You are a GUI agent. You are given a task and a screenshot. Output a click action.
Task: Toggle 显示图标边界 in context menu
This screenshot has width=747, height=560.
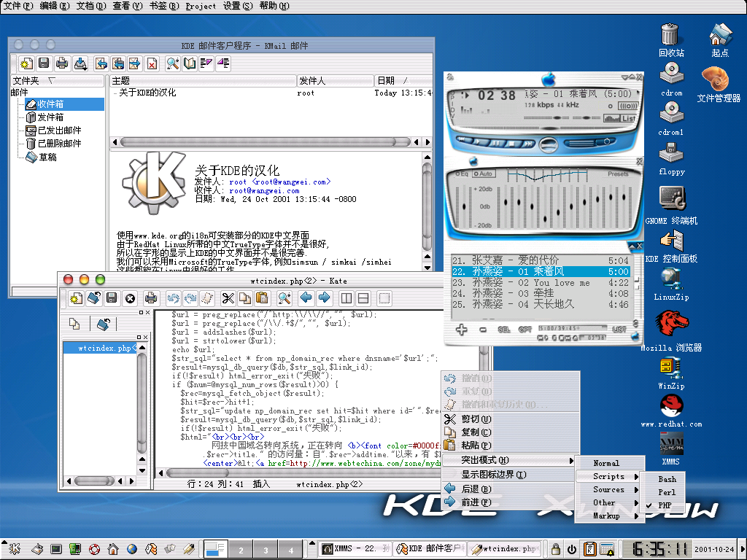[508, 475]
